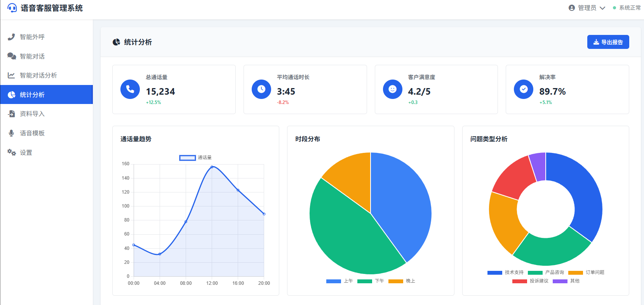644x305 pixels.
Task: Click the microphone icon for 语音模板
Action: [x=11, y=133]
